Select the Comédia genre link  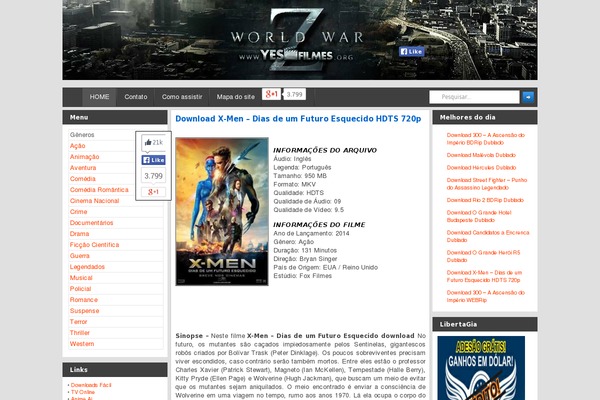83,179
